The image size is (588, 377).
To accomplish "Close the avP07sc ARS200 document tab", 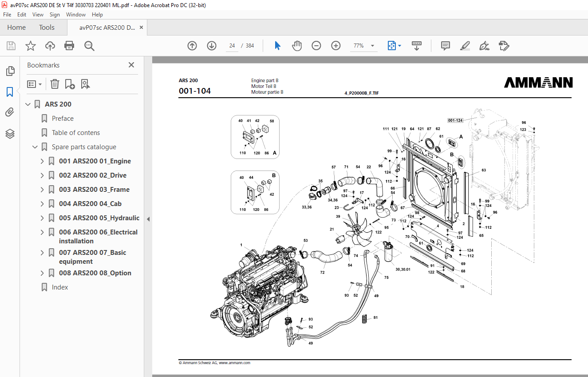I will click(x=142, y=28).
